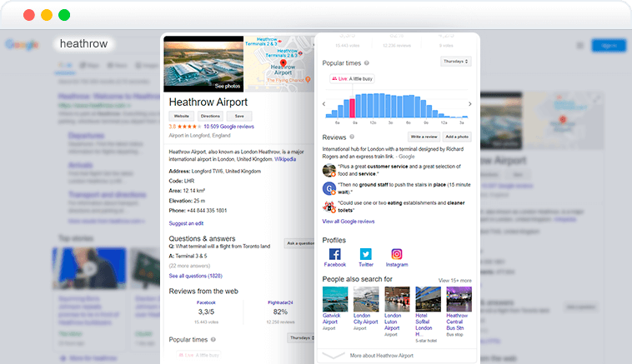Open the Facebook reviews from the web link

(x=206, y=302)
